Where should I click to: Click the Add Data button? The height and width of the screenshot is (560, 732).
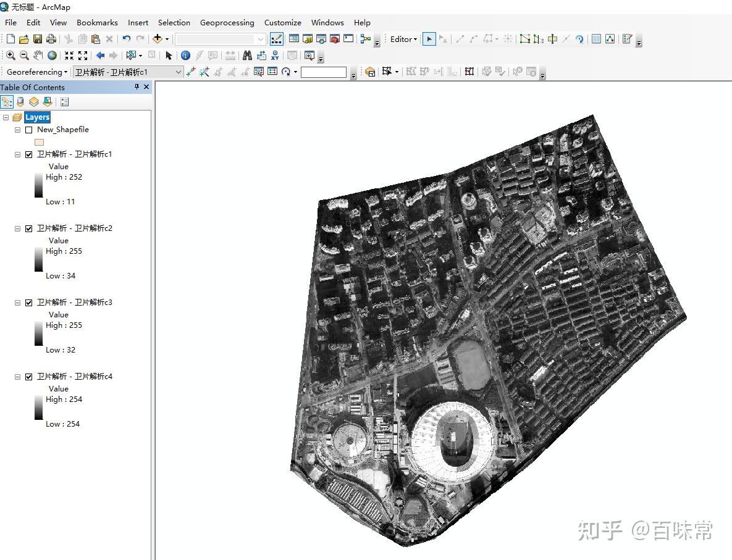[x=158, y=39]
